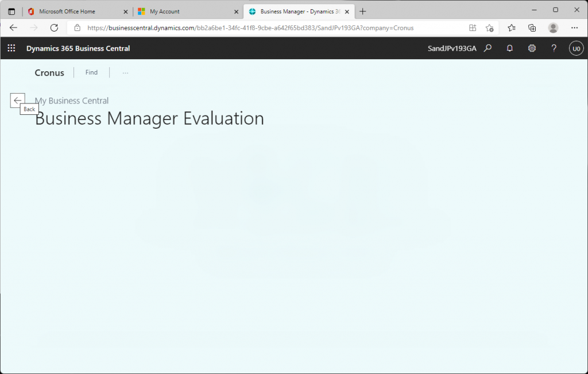
Task: Click the Business Manager Evaluation heading
Action: 149,118
